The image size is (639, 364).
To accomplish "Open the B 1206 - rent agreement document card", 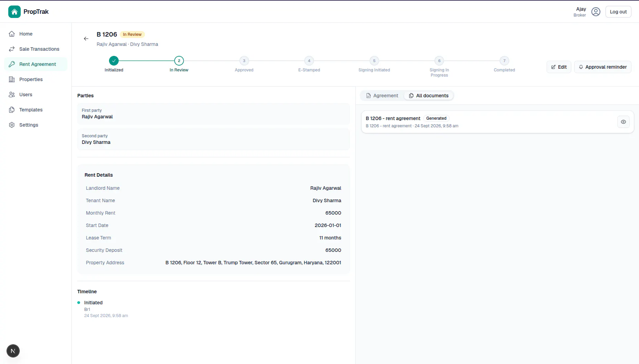I will (497, 122).
